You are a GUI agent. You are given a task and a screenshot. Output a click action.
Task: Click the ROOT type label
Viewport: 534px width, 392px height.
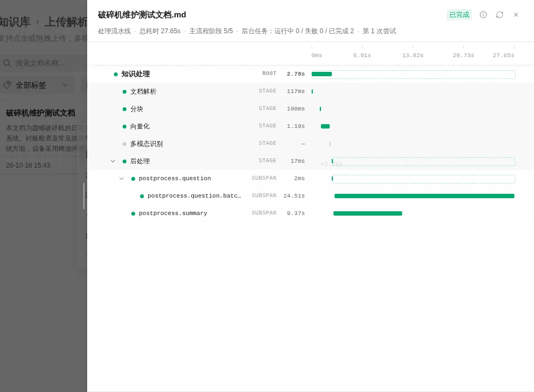click(269, 73)
